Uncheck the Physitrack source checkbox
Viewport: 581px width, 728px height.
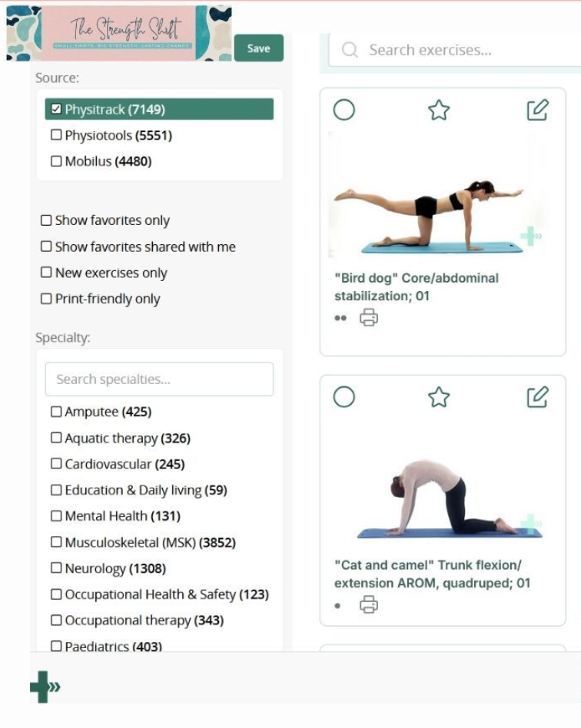click(x=56, y=109)
